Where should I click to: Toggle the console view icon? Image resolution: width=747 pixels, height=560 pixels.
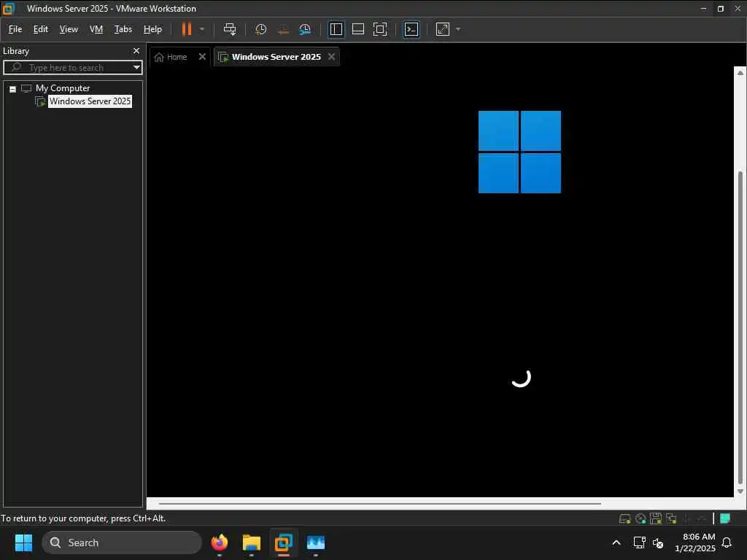tap(411, 29)
